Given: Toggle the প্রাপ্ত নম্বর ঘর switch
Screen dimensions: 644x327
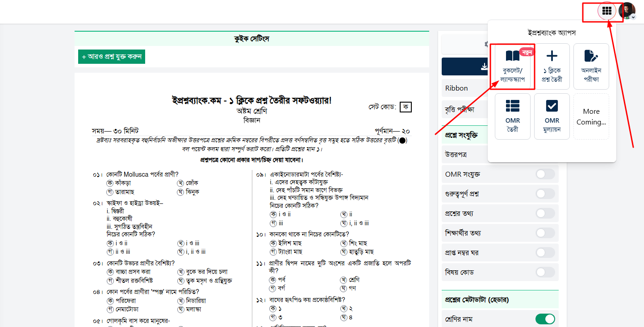Looking at the screenshot, I should [545, 252].
